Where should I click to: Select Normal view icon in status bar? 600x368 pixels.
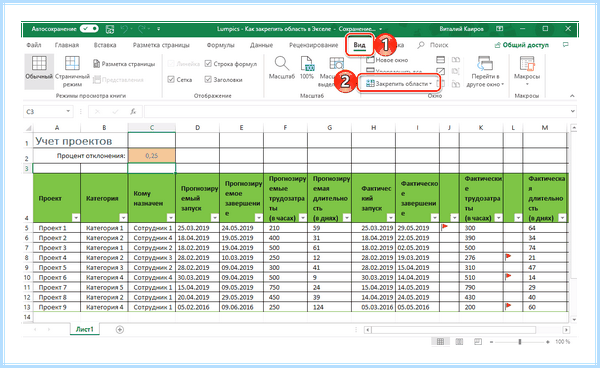[440, 342]
